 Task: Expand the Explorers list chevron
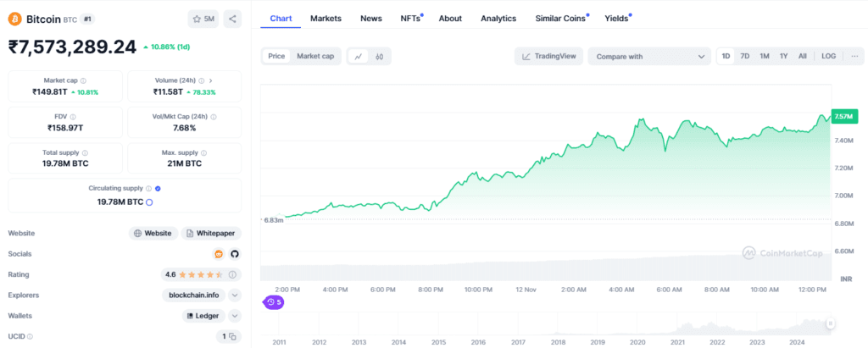tap(235, 295)
